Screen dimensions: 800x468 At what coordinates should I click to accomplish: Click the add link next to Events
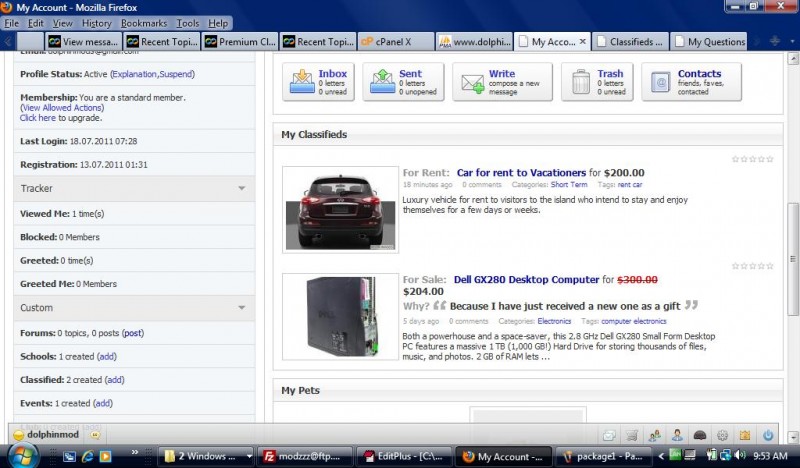coord(103,403)
